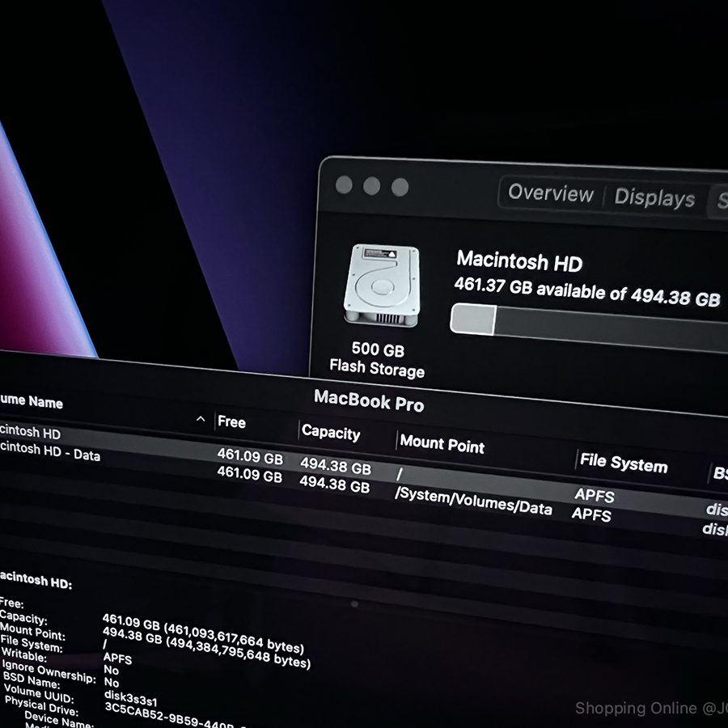
Task: Click the Macintosh HD drive icon
Action: pyautogui.click(x=382, y=285)
